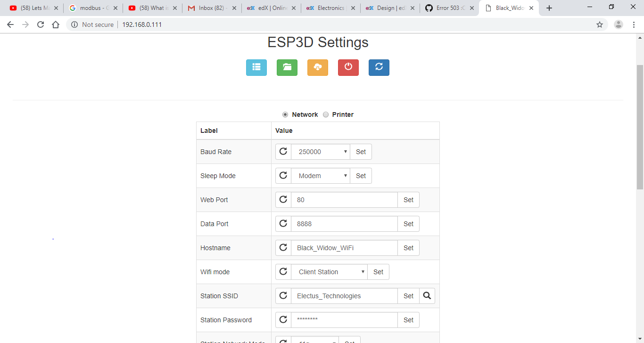Click the blue refresh icon below the title
The height and width of the screenshot is (343, 644).
coord(379,67)
